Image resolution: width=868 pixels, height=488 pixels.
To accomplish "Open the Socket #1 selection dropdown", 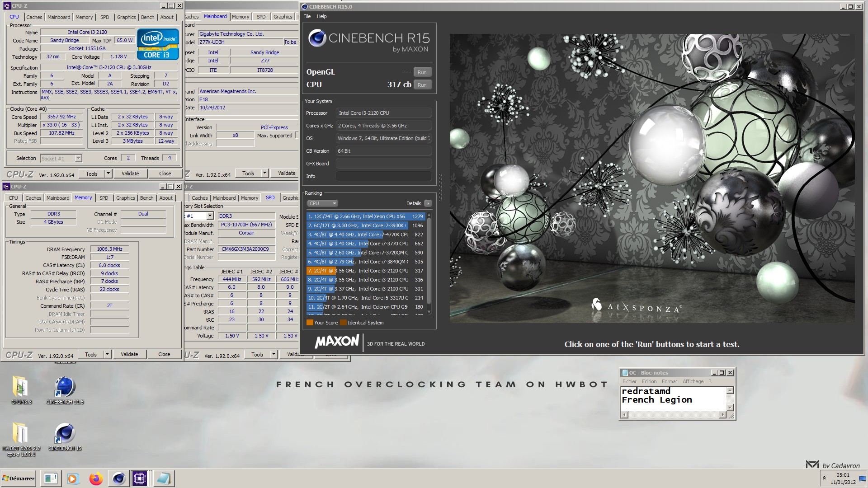I will [x=78, y=159].
